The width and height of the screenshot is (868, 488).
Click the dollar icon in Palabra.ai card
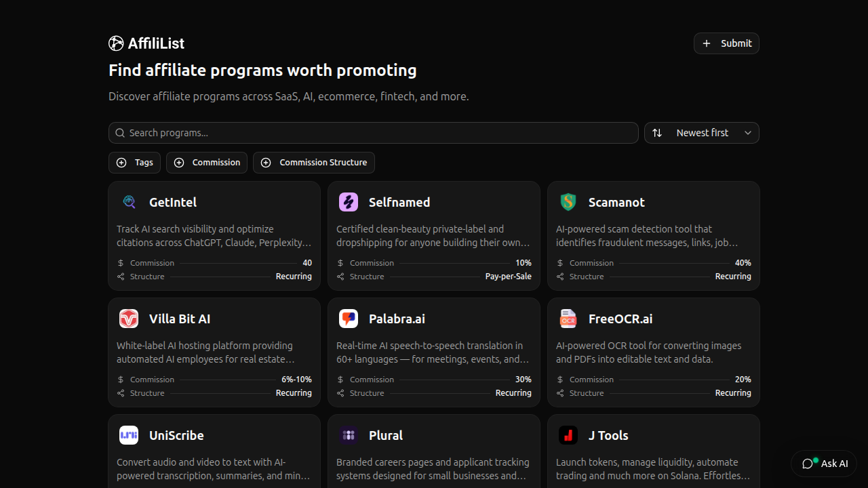click(340, 380)
